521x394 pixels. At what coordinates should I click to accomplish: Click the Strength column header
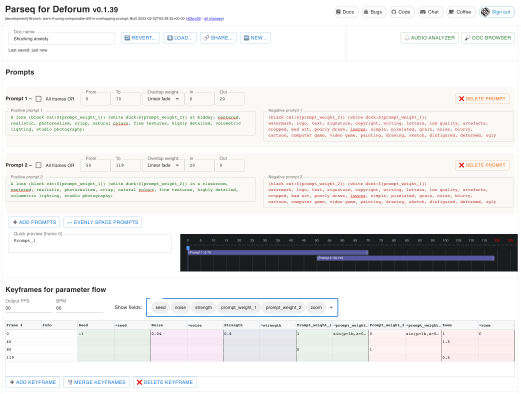coord(242,325)
